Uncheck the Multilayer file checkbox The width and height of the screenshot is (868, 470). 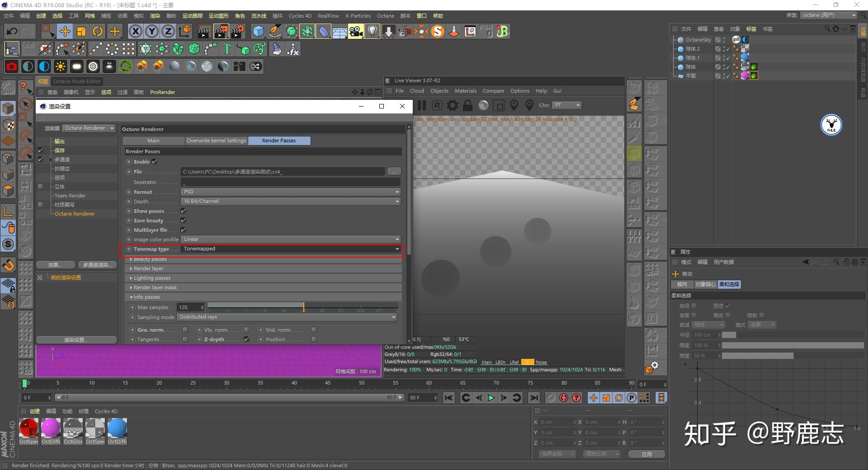point(183,230)
